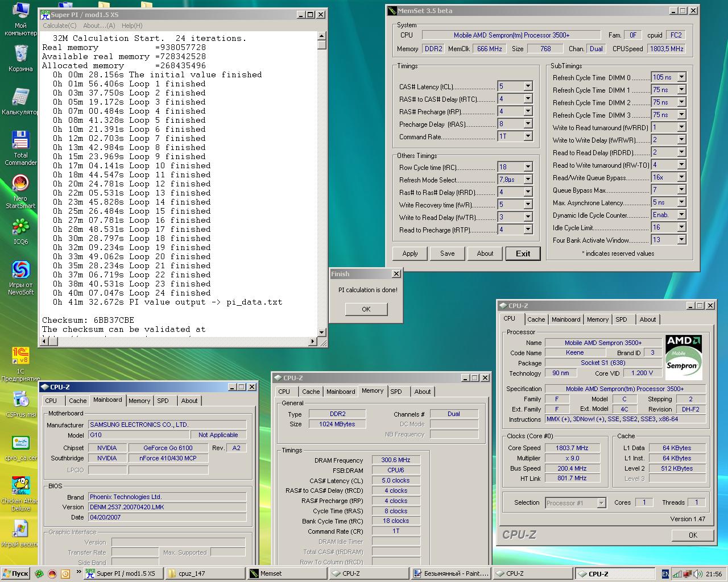The image size is (728, 582).
Task: Open Cache tab in left CPU-Z window
Action: tap(78, 401)
